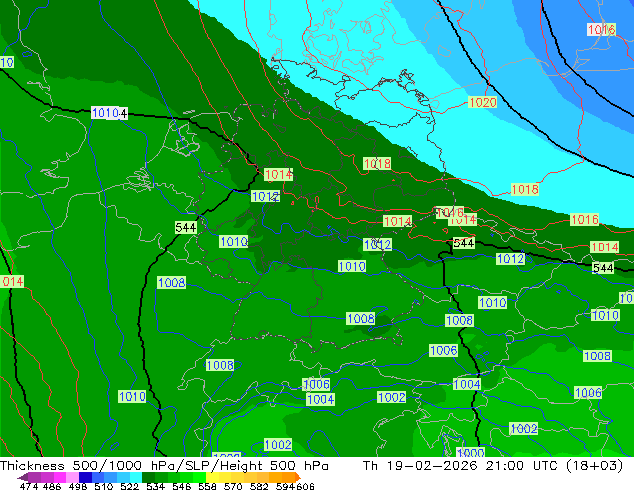Click the 510 legend value
634x490 pixels.
(104, 486)
